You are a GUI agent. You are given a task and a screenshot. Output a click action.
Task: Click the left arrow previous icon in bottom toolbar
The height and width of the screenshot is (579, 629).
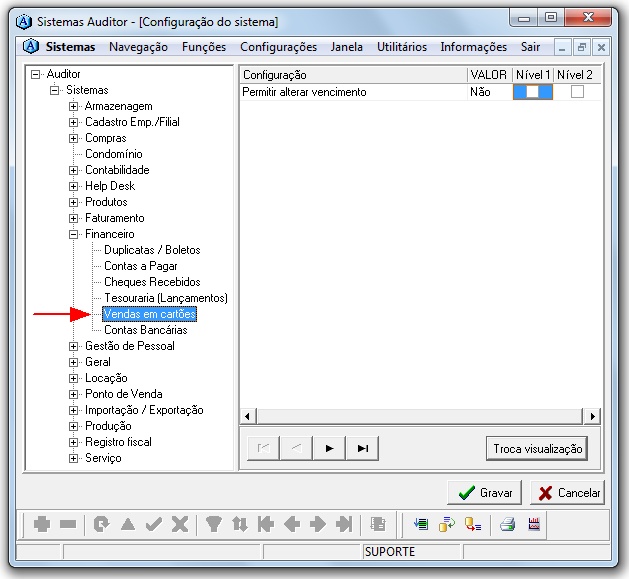pyautogui.click(x=292, y=524)
